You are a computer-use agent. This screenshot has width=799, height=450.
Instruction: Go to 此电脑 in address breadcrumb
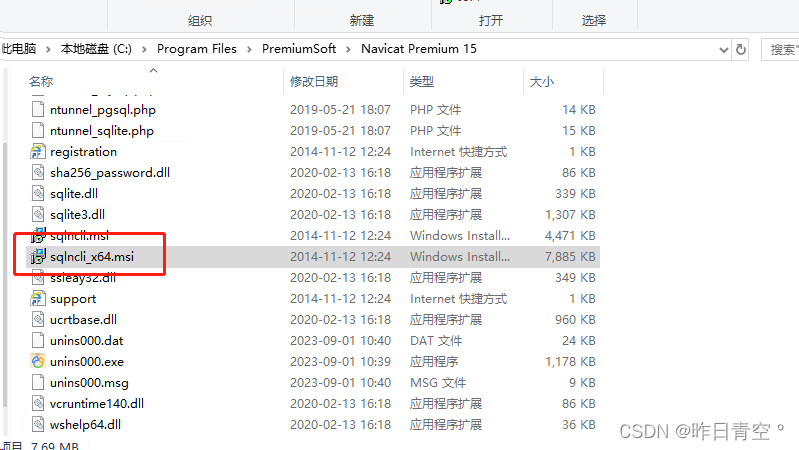pos(19,49)
